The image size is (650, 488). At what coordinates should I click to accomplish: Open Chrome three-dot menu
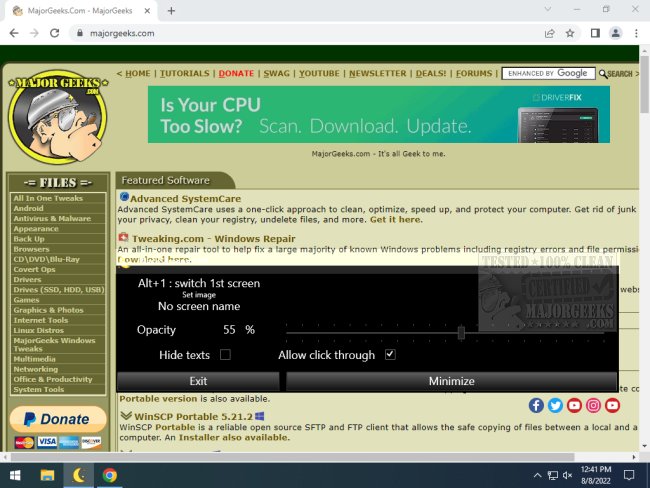[636, 33]
